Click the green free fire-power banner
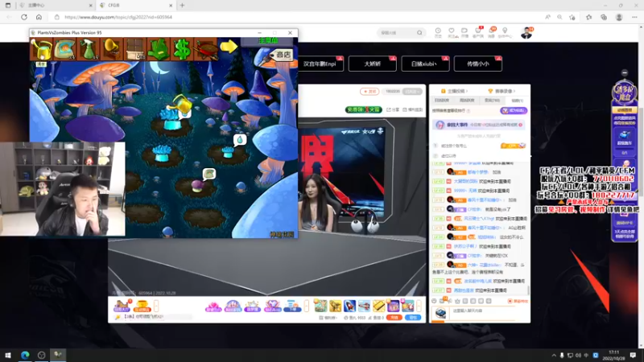The image size is (644, 362). [364, 109]
